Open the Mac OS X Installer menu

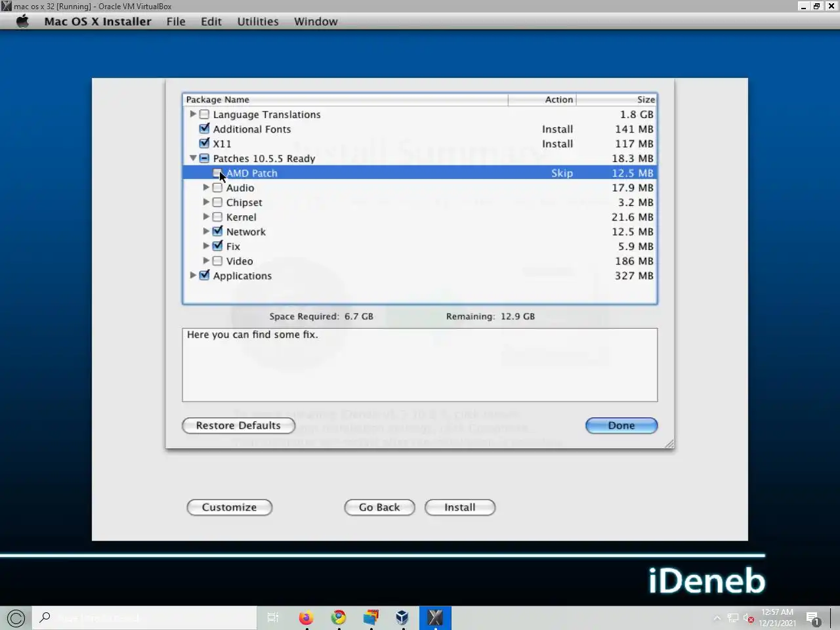pos(98,21)
